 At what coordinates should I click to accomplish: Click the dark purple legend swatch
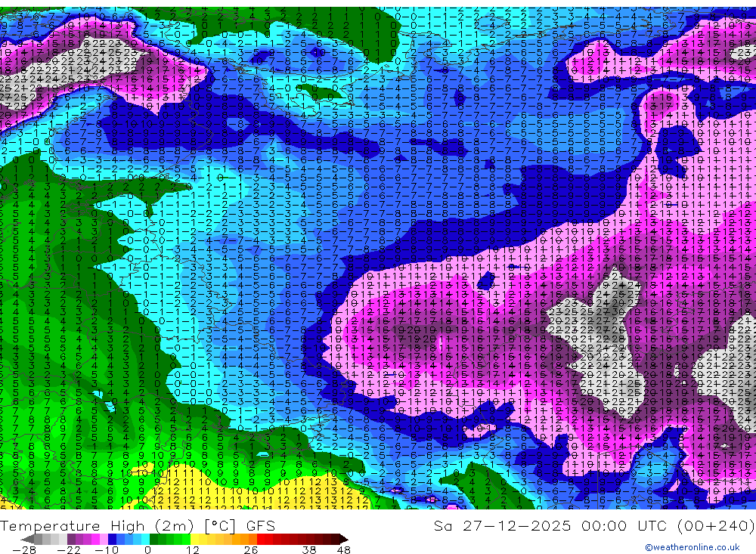click(71, 539)
